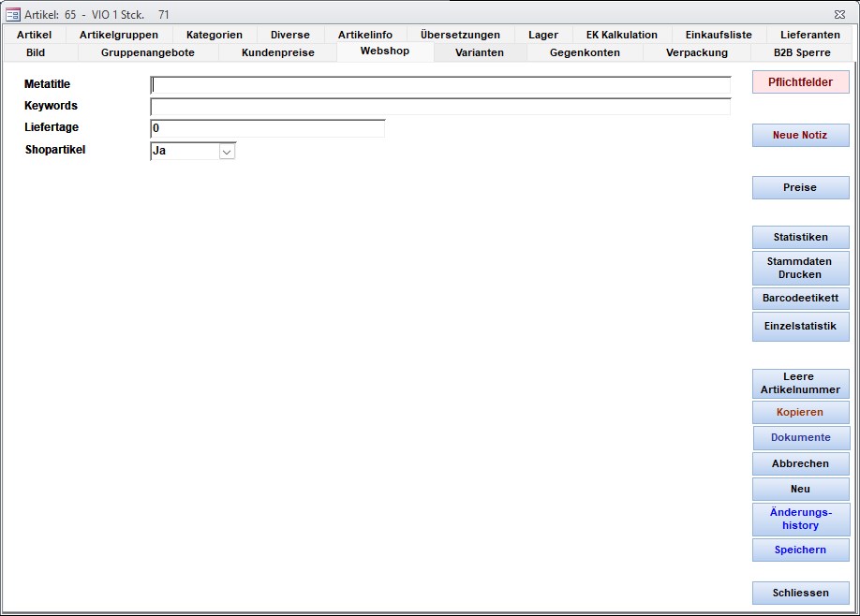The height and width of the screenshot is (616, 860).
Task: Select the Lieferanten tab
Action: pos(809,35)
